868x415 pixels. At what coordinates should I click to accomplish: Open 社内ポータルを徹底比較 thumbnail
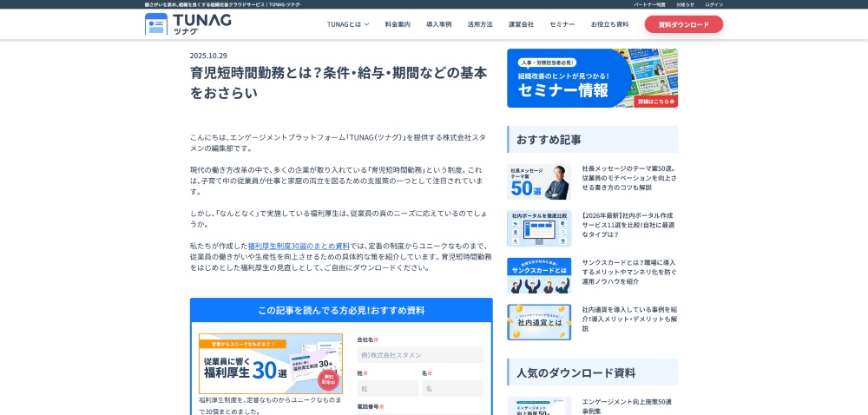click(x=539, y=228)
